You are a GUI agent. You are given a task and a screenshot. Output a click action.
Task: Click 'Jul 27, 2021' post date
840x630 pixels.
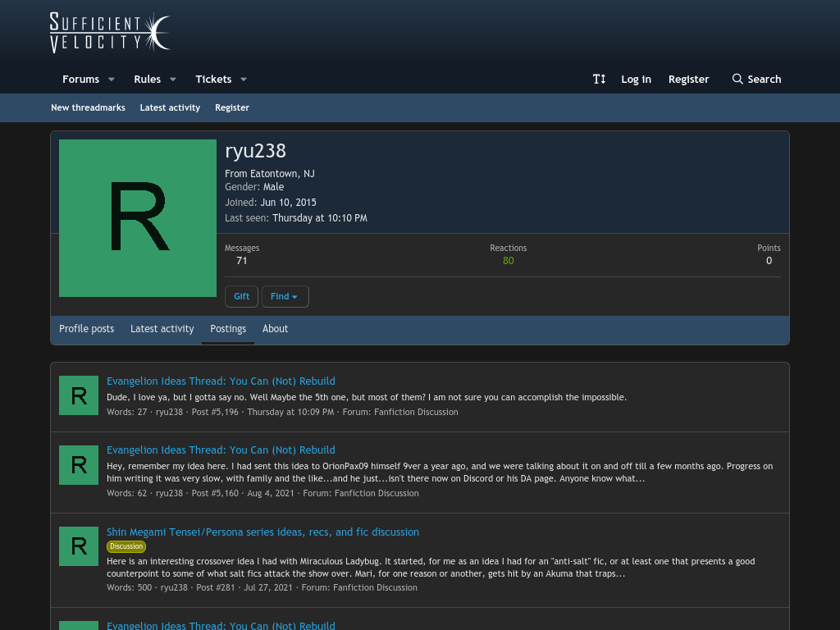268,587
